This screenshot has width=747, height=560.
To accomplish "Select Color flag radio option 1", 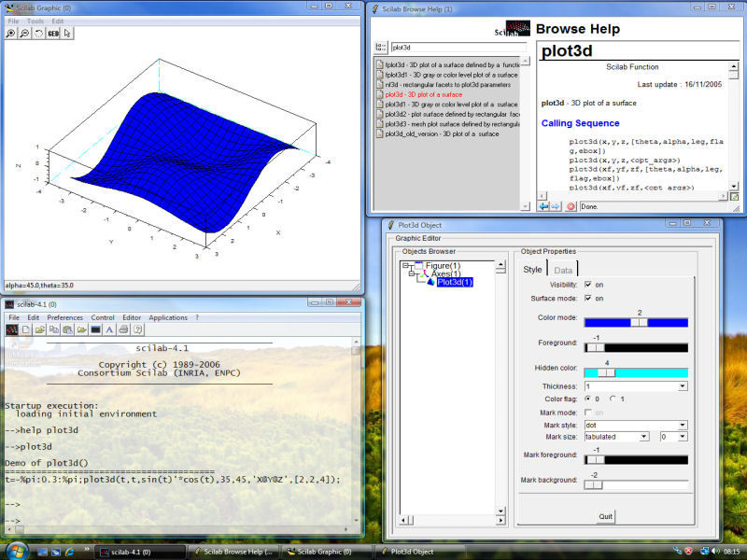I will [613, 399].
